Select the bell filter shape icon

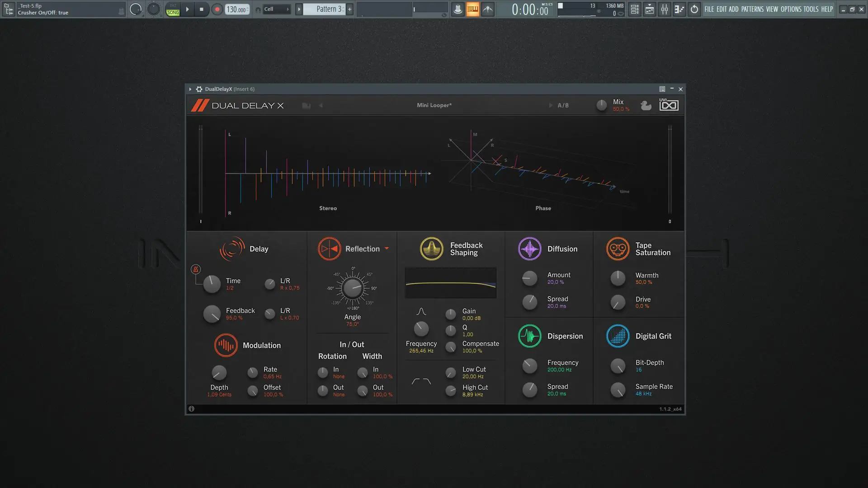pos(421,312)
